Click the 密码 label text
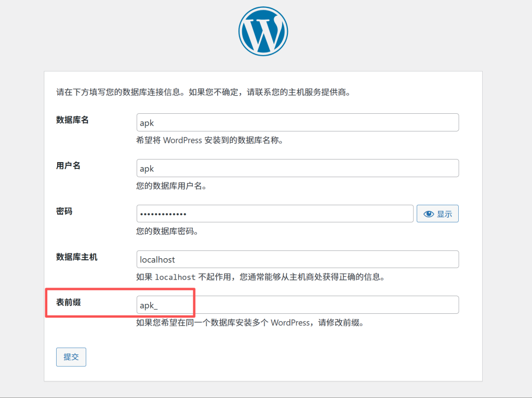 64,211
